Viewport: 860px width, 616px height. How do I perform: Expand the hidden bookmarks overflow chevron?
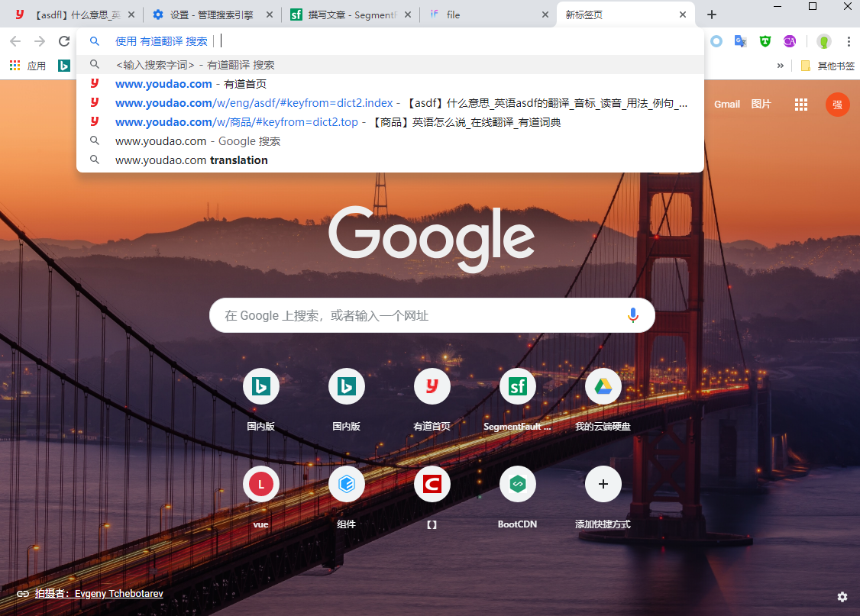pos(780,66)
